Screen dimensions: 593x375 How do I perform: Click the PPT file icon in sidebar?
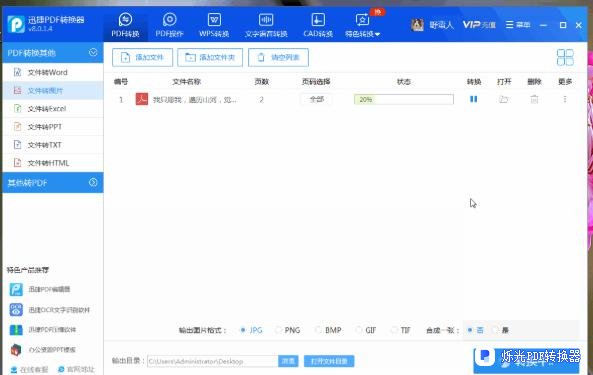point(17,127)
